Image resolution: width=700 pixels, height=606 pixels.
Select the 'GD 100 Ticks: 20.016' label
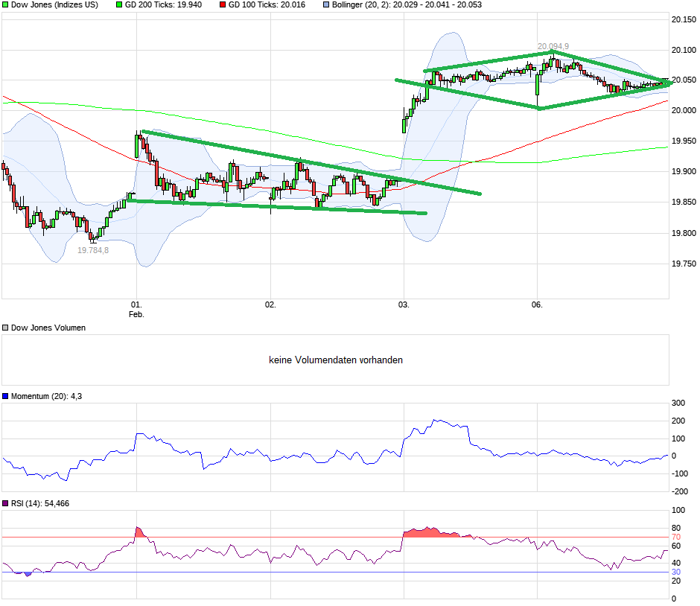[x=267, y=5]
